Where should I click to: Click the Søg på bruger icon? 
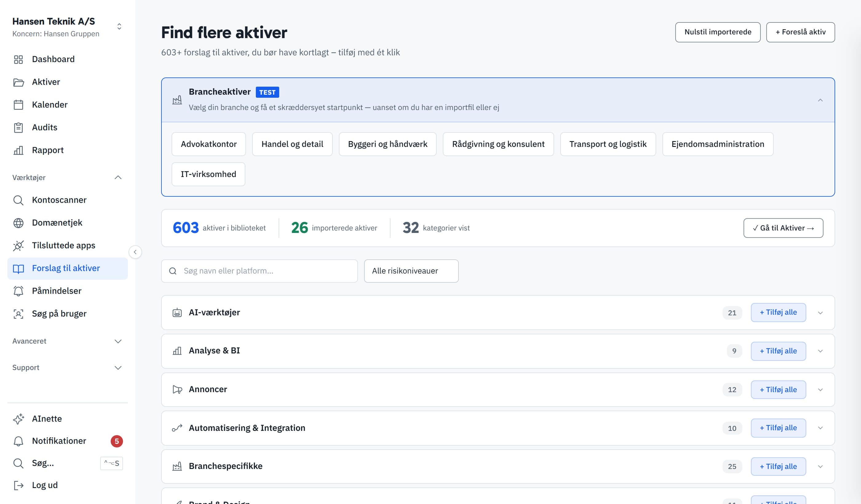[x=18, y=314]
